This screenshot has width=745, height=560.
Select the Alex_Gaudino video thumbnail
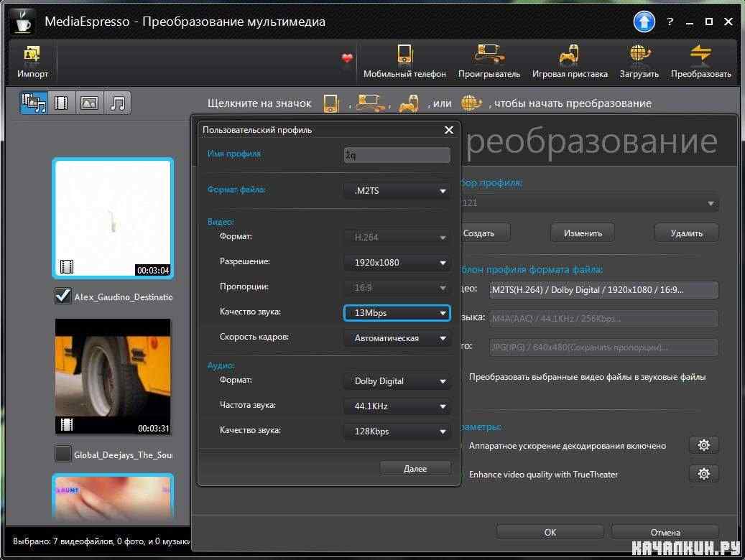click(x=113, y=218)
